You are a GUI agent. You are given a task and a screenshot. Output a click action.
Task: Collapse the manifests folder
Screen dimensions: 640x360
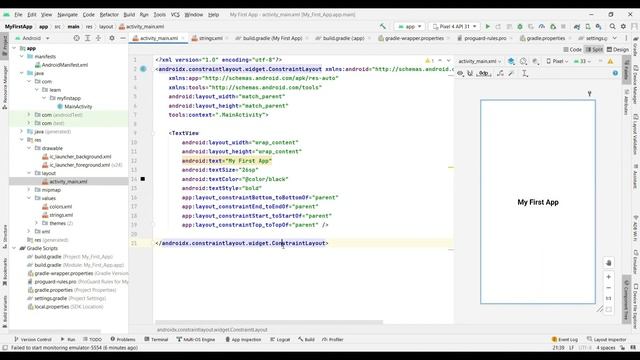[22, 56]
